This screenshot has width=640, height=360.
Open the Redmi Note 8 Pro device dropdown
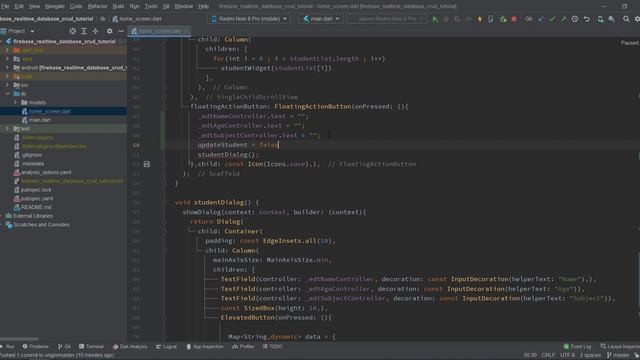249,19
